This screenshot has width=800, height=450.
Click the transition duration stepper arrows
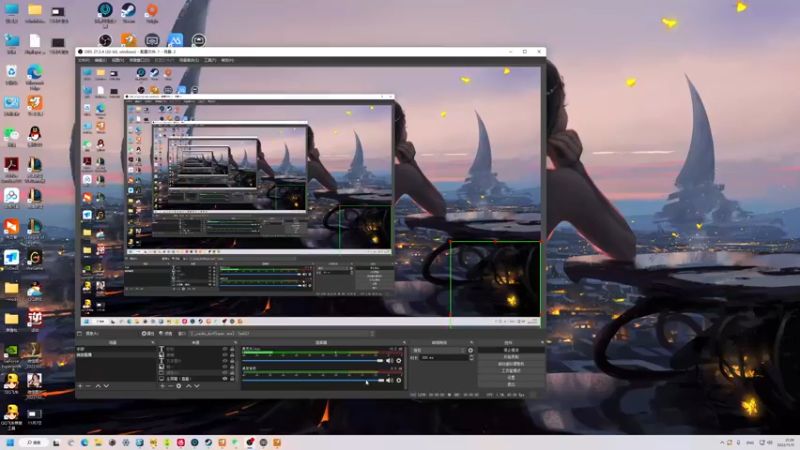[471, 358]
